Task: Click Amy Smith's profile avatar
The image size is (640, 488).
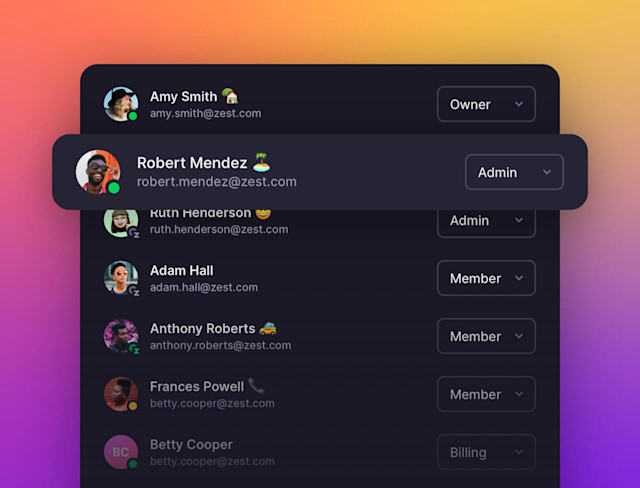Action: pos(121,104)
